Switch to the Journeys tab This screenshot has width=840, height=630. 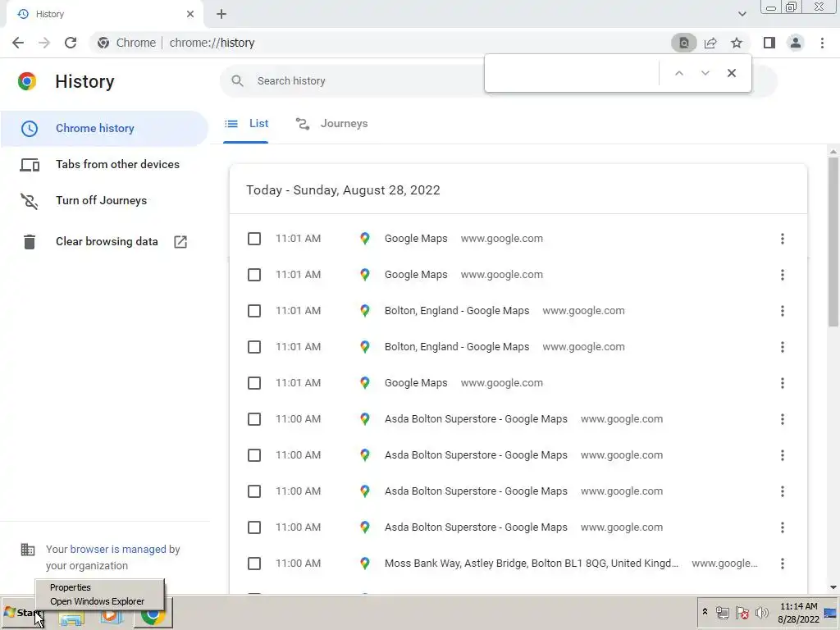332,124
